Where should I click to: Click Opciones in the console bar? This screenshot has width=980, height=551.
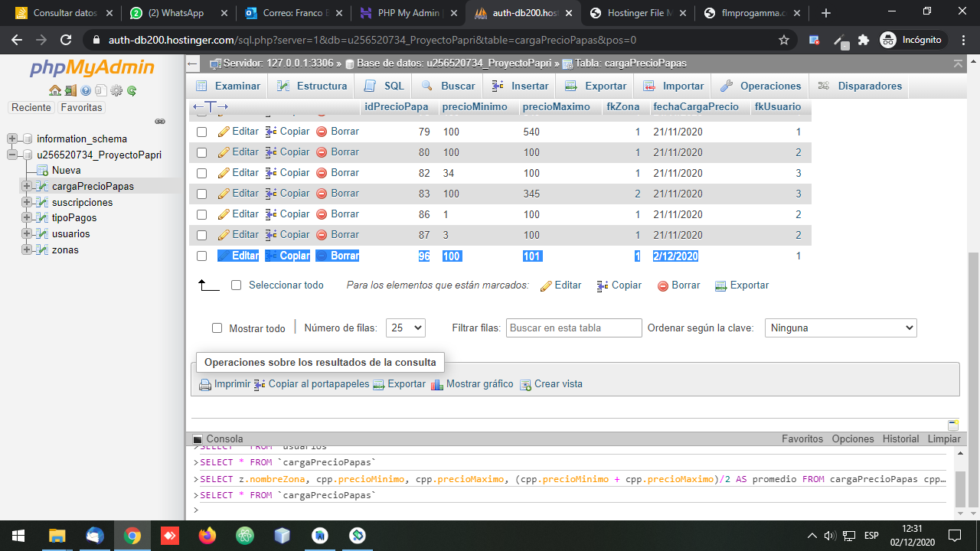coord(853,439)
